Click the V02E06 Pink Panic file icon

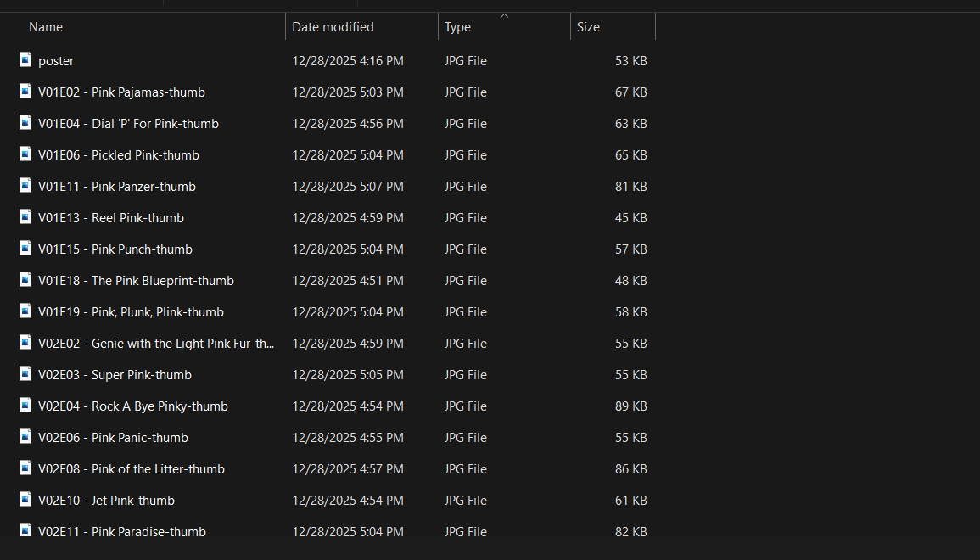[25, 437]
